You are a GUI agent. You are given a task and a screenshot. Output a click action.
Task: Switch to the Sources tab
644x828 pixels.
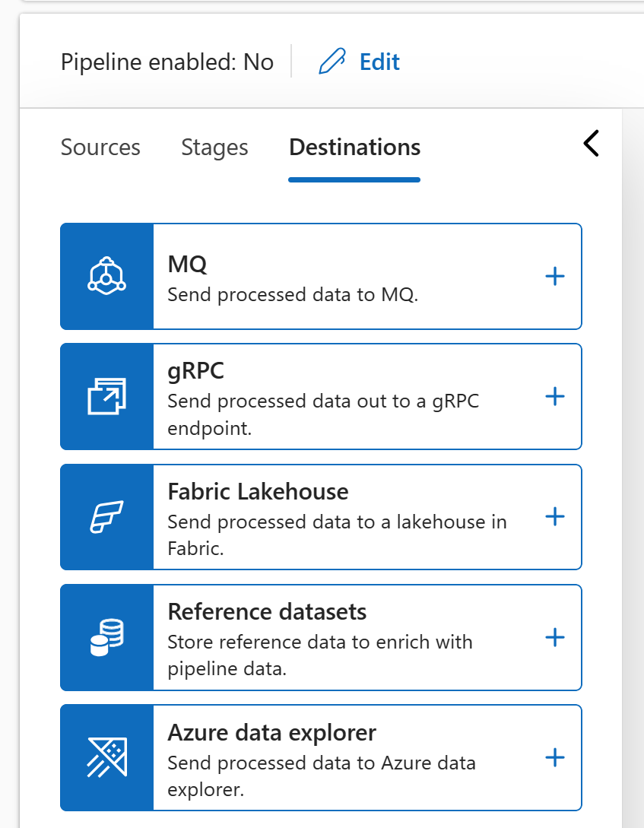click(x=100, y=148)
